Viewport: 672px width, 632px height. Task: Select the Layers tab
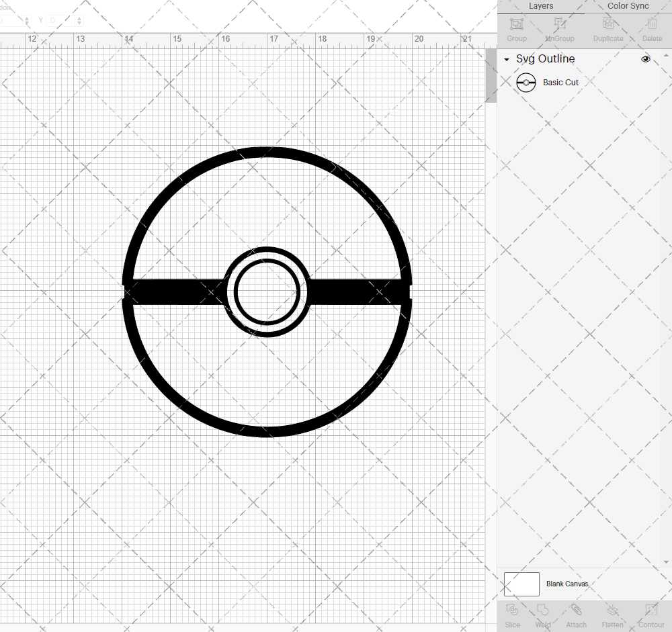[541, 6]
